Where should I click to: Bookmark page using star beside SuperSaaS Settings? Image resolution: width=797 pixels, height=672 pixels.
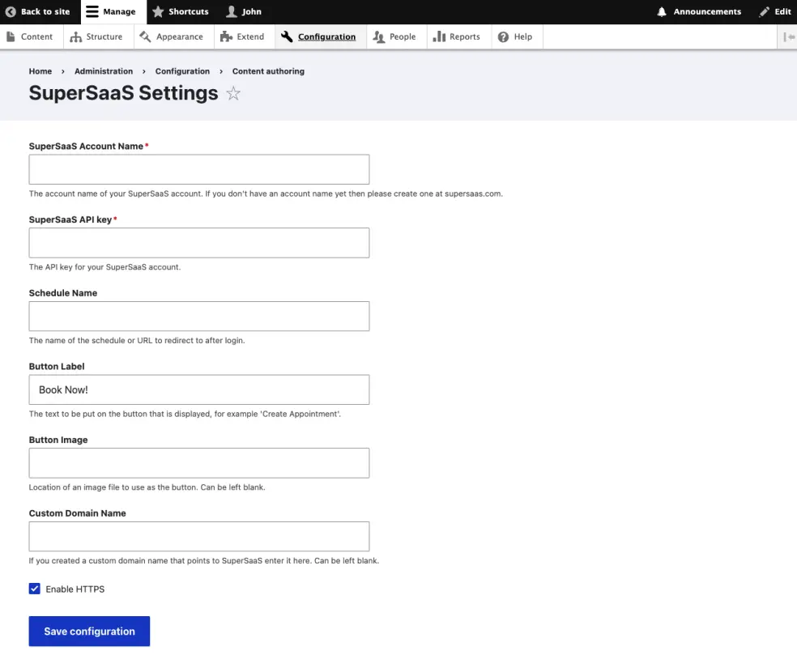(232, 94)
